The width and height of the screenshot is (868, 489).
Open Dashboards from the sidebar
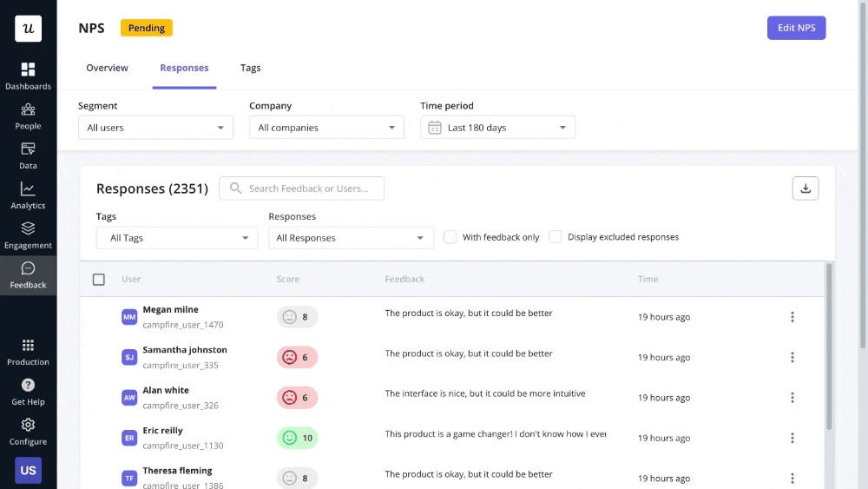point(28,76)
